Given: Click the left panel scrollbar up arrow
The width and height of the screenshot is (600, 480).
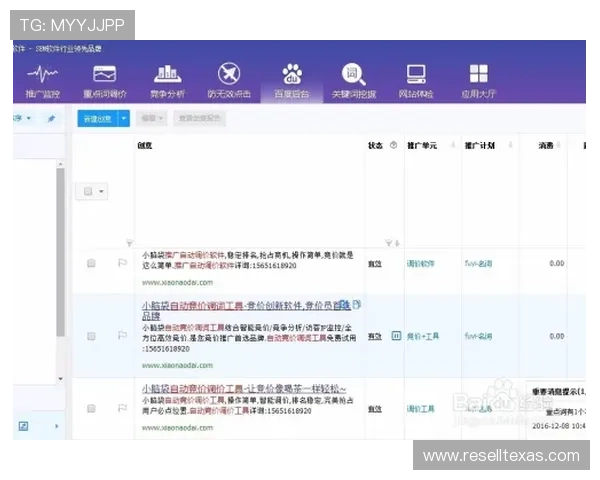Looking at the screenshot, I should coord(60,164).
